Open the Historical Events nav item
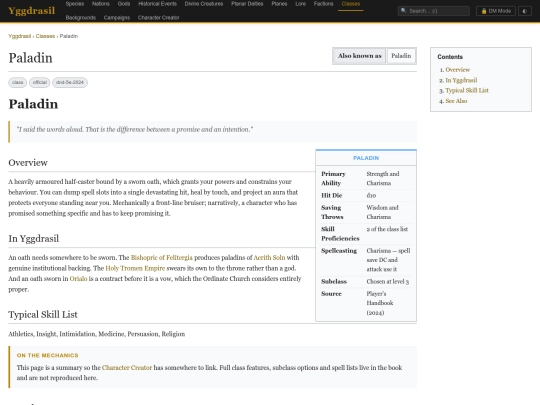 [157, 4]
